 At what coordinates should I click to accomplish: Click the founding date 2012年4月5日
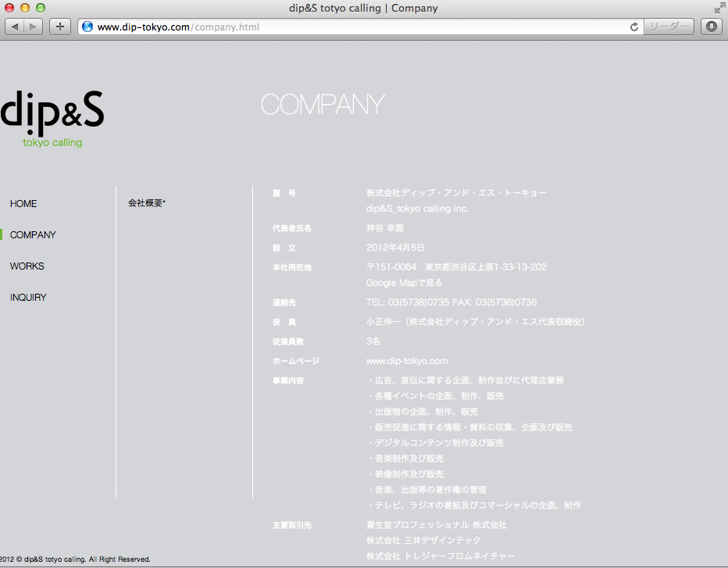point(395,248)
